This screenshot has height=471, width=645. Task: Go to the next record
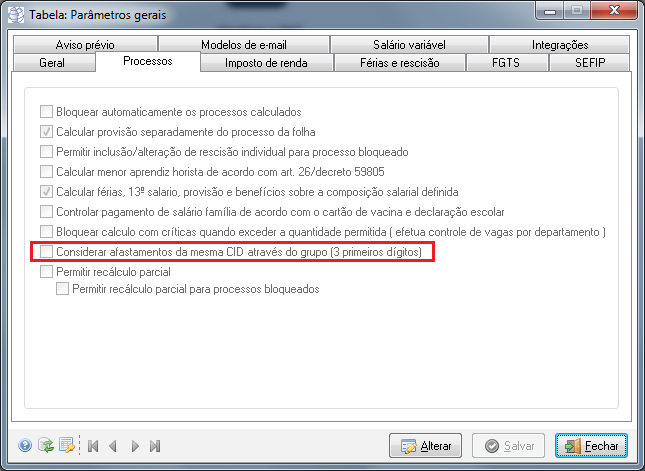(x=135, y=446)
